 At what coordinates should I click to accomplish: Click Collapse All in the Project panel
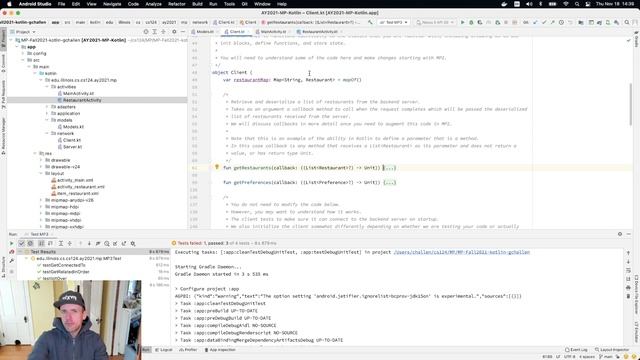[x=163, y=31]
